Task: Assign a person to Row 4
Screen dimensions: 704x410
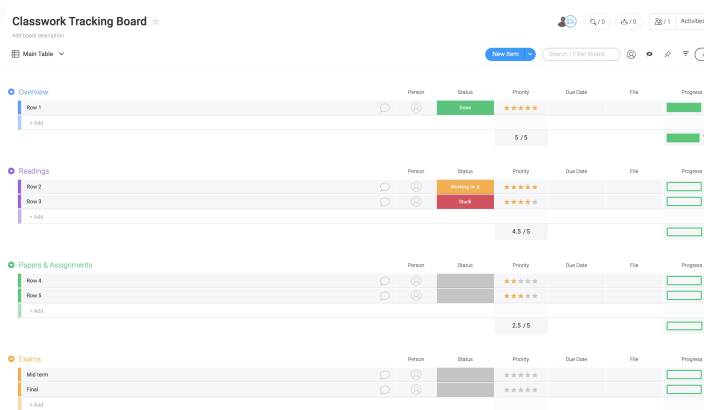Action: tap(416, 281)
